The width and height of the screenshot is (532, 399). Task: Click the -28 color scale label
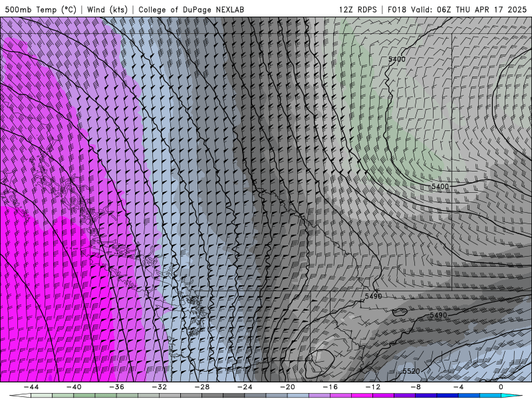click(202, 387)
